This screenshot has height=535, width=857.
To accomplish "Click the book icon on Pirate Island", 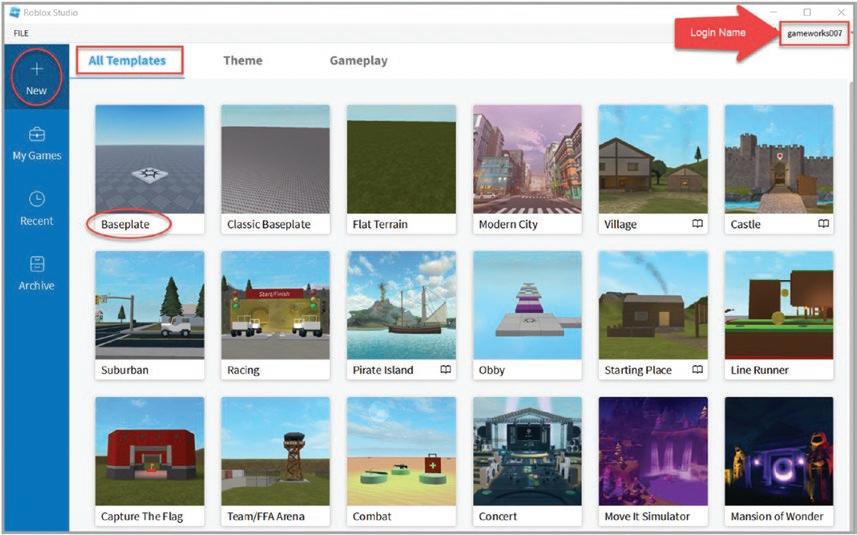I will point(445,369).
